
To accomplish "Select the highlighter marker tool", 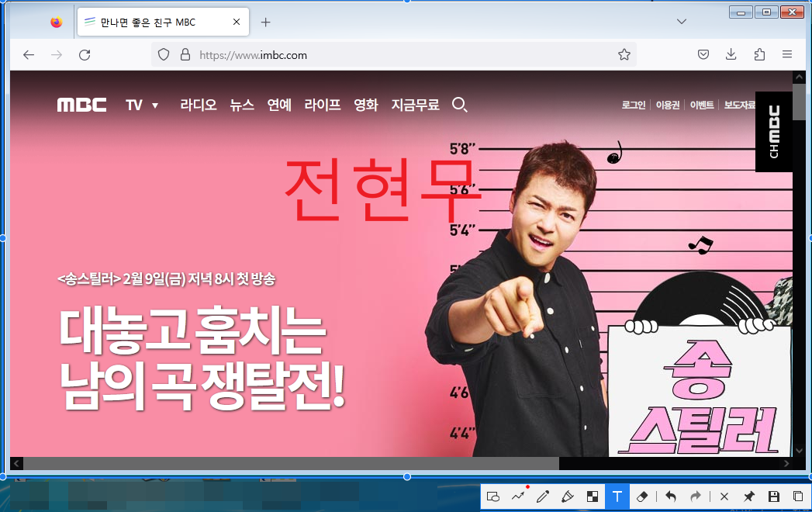I will click(x=568, y=496).
